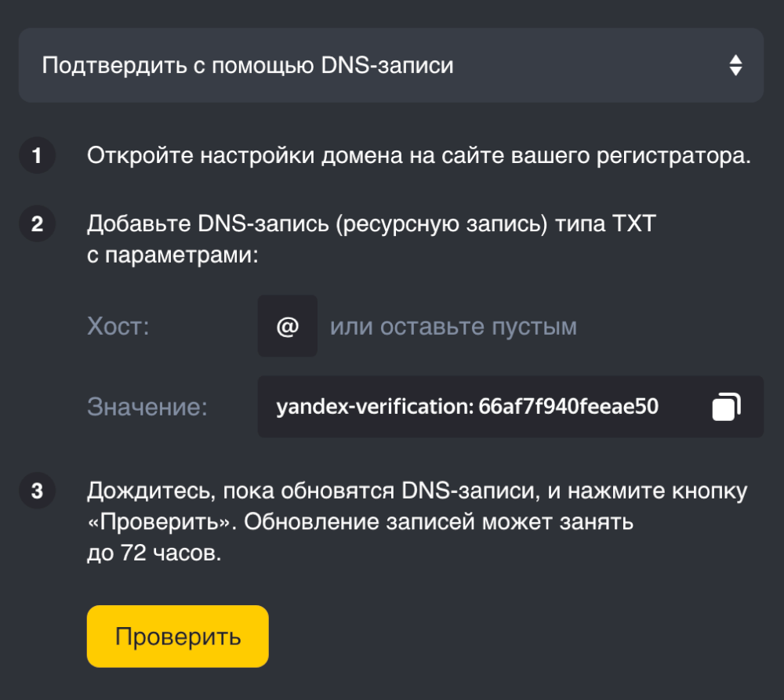Click the "с параметрами:" text line
This screenshot has width=784, height=700.
click(x=172, y=256)
